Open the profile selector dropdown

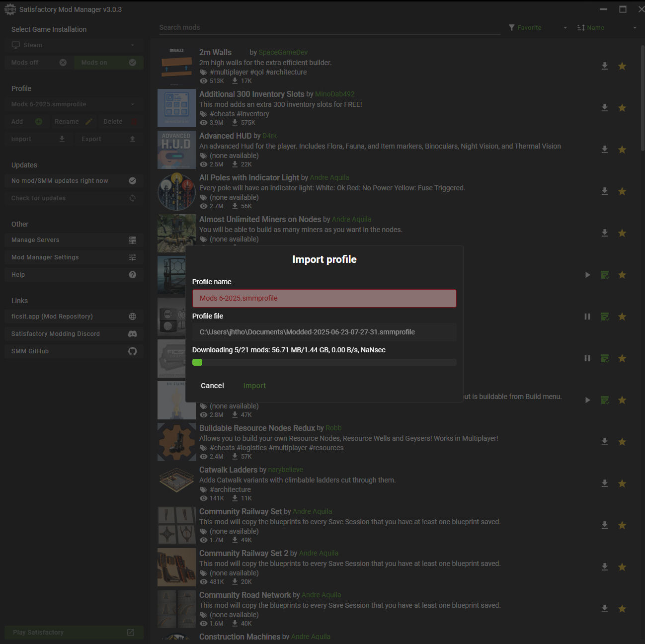74,104
